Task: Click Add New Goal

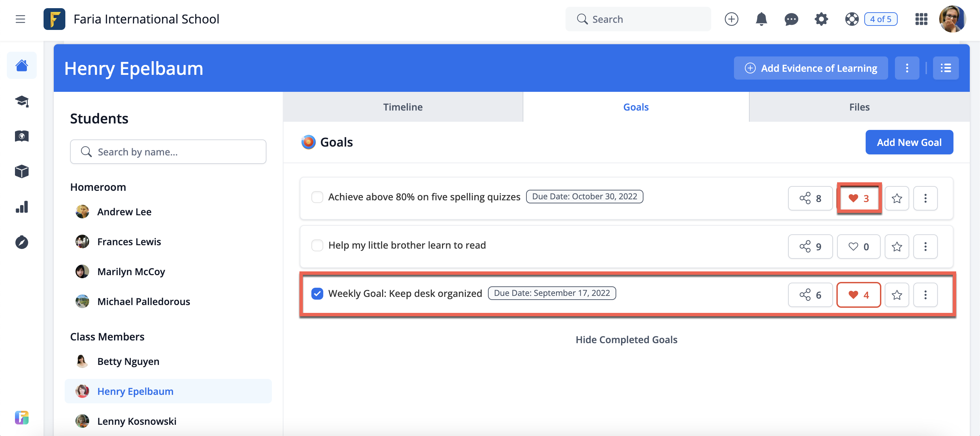Action: click(x=909, y=142)
